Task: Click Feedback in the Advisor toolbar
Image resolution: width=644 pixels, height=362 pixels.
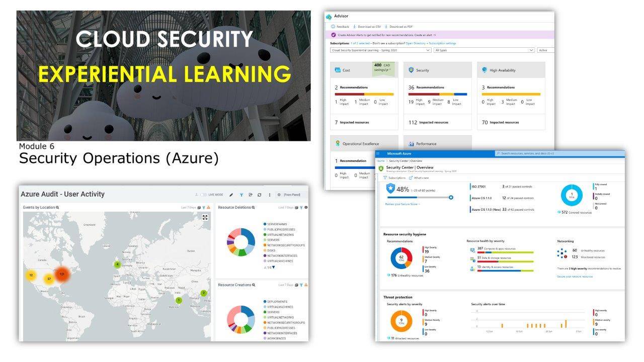Action: point(340,27)
